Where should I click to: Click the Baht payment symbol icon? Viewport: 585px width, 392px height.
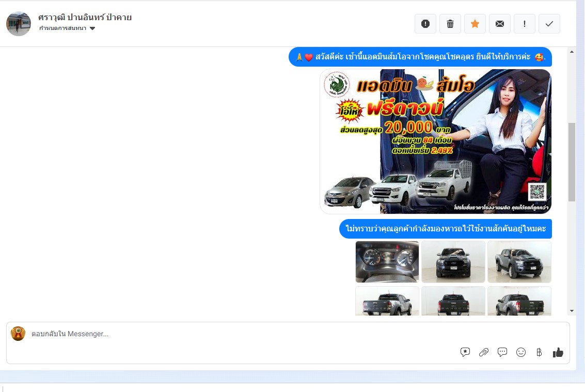pos(539,352)
